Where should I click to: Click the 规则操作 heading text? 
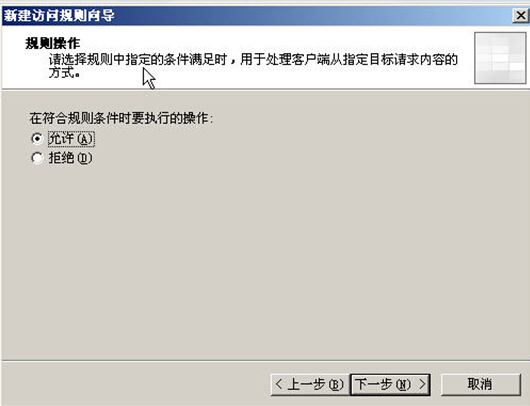53,43
